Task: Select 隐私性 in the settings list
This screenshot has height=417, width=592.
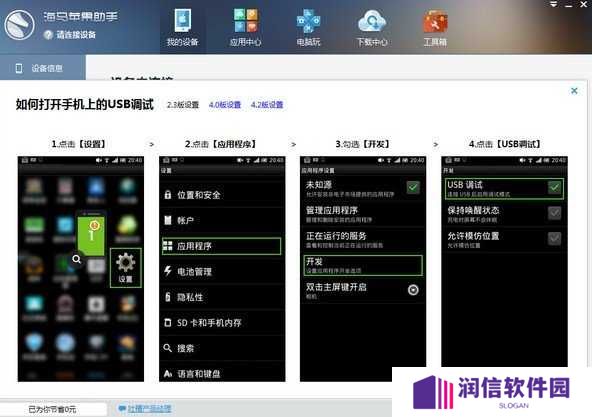Action: (x=222, y=297)
